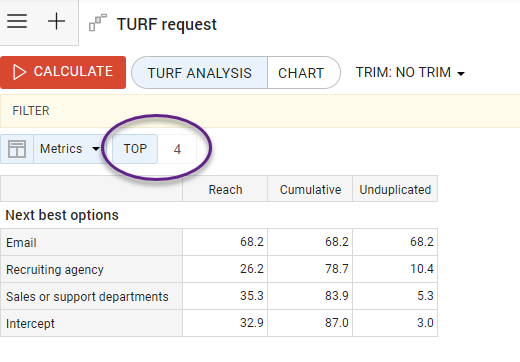Viewport: 520px width, 362px height.
Task: Switch to the CHART tab
Action: click(x=303, y=73)
